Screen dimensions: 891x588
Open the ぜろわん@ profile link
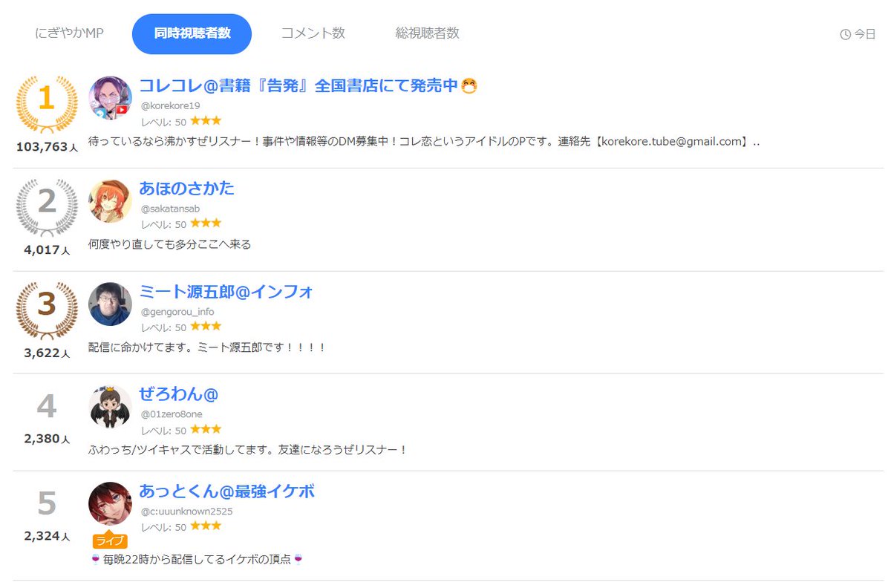[179, 394]
